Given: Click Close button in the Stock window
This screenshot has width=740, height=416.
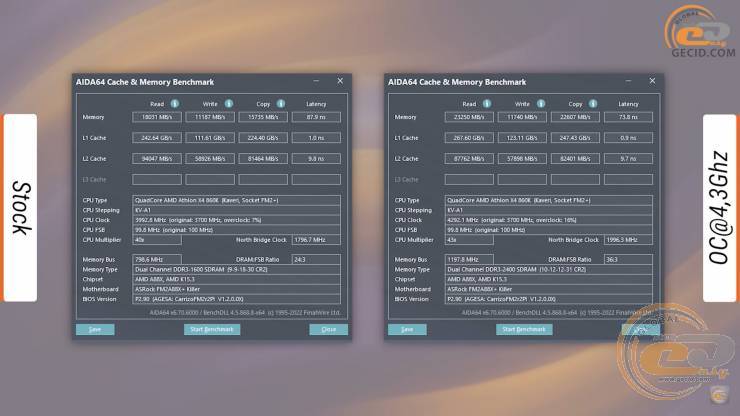Looking at the screenshot, I should pos(328,329).
